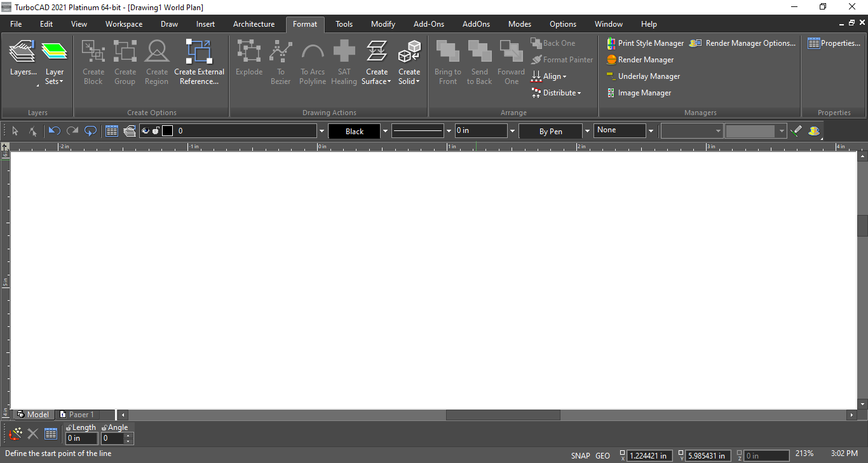The height and width of the screenshot is (463, 868).
Task: Click Bring to Front icon
Action: [448, 51]
